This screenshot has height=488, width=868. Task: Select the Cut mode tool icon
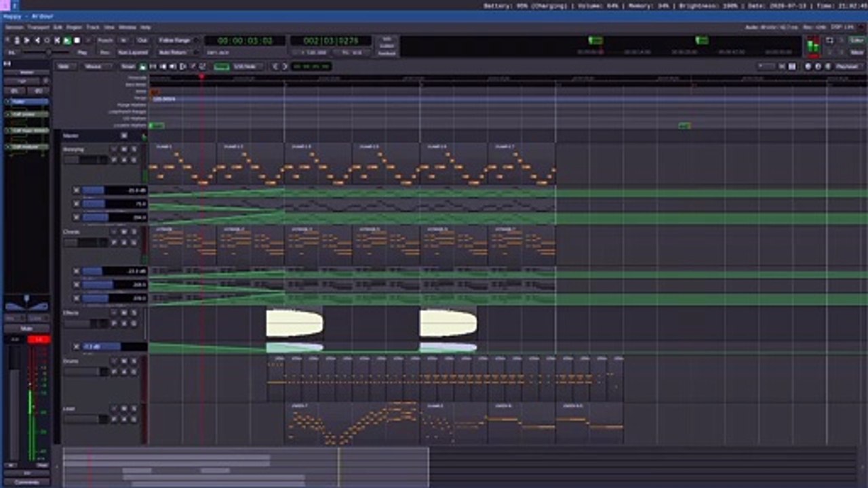click(163, 66)
